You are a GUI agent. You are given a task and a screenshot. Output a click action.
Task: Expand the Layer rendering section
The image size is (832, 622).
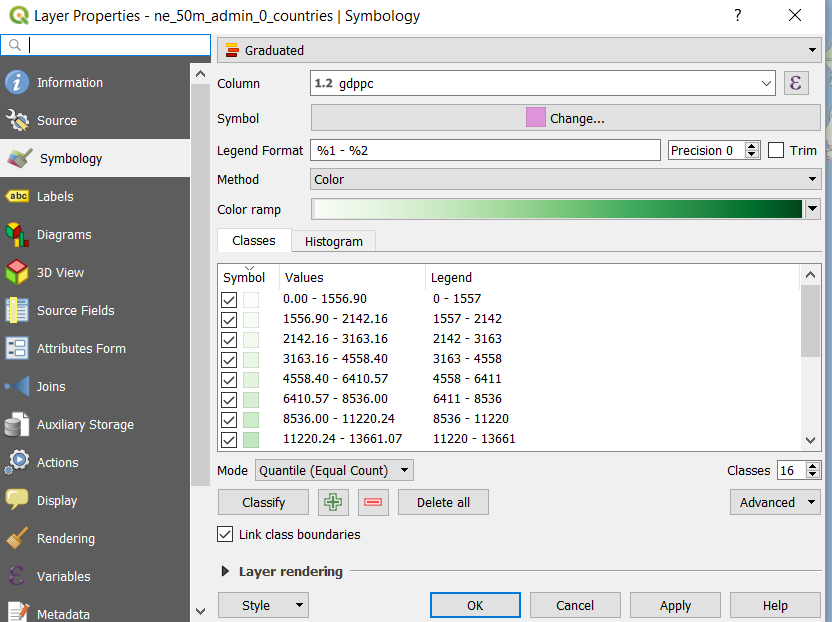tap(225, 571)
